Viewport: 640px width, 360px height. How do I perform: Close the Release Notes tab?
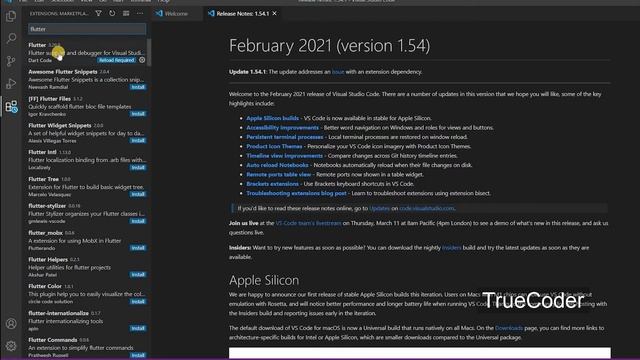click(x=275, y=13)
